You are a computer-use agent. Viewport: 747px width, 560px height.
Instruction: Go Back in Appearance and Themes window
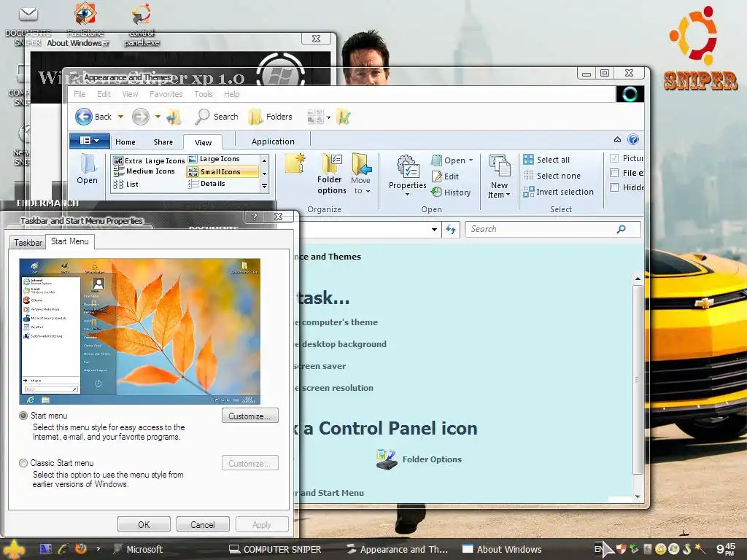(93, 117)
